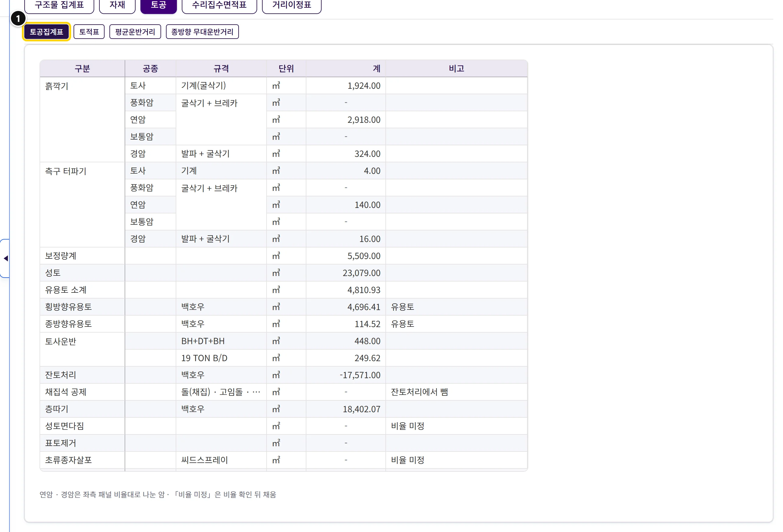783x532 pixels.
Task: Select the 층따기 row label
Action: click(x=83, y=409)
